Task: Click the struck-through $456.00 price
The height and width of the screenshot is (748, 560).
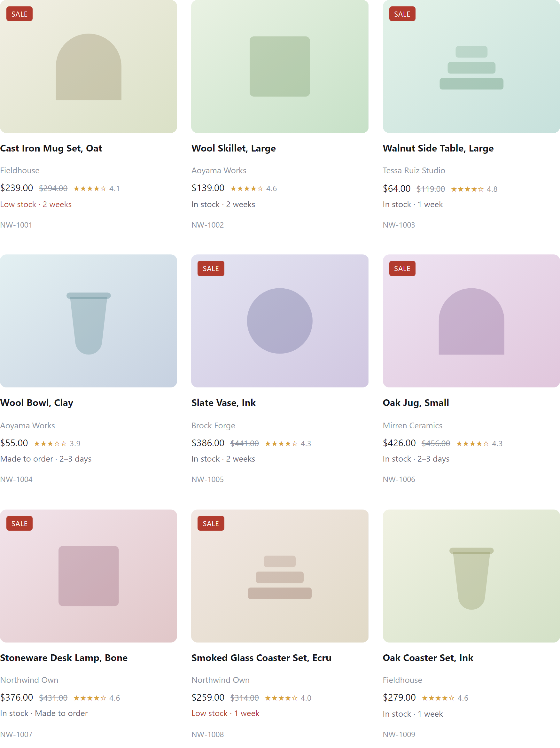Action: (x=436, y=443)
